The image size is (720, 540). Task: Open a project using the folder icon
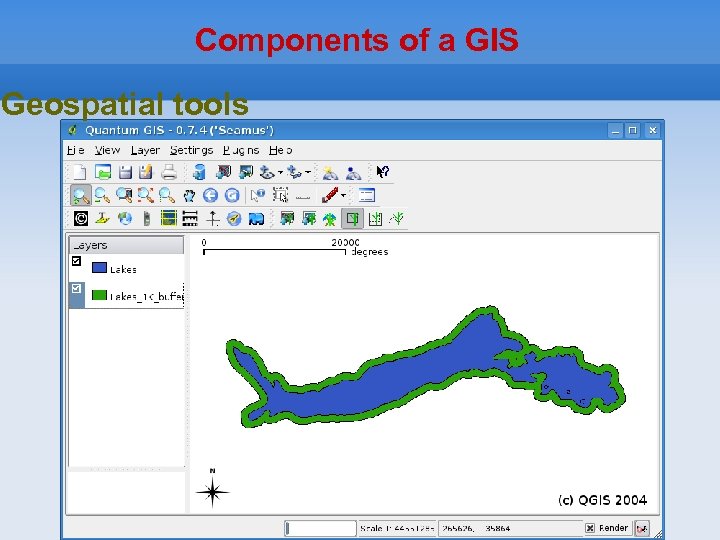(x=103, y=172)
